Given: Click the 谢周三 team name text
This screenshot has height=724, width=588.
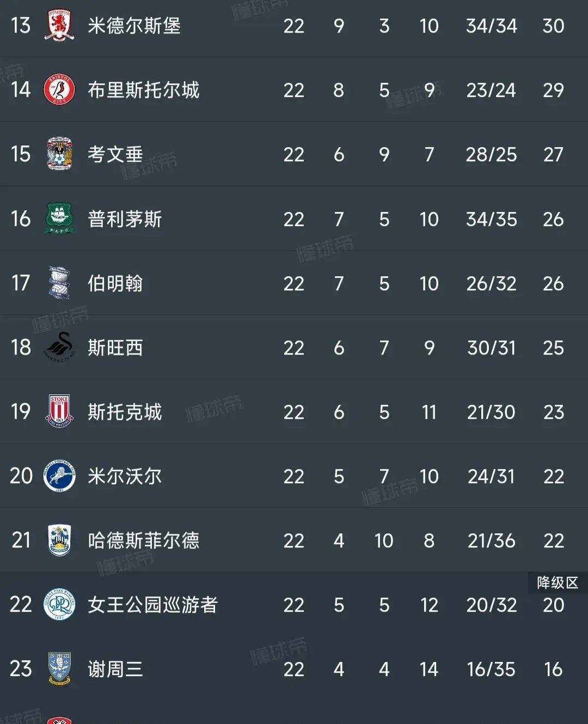Looking at the screenshot, I should pyautogui.click(x=114, y=670).
